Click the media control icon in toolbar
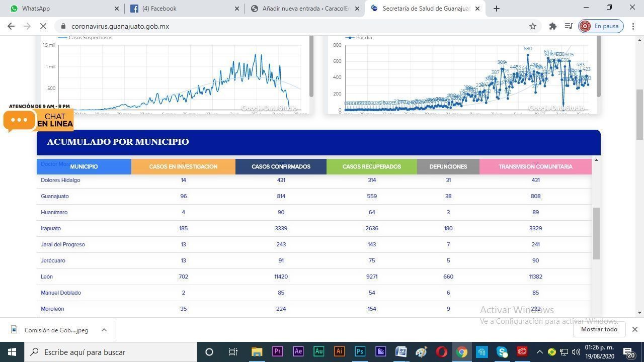 pyautogui.click(x=569, y=26)
